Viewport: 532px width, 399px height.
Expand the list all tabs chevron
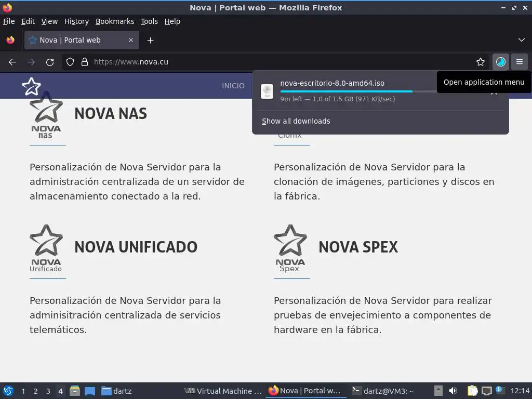coord(522,40)
